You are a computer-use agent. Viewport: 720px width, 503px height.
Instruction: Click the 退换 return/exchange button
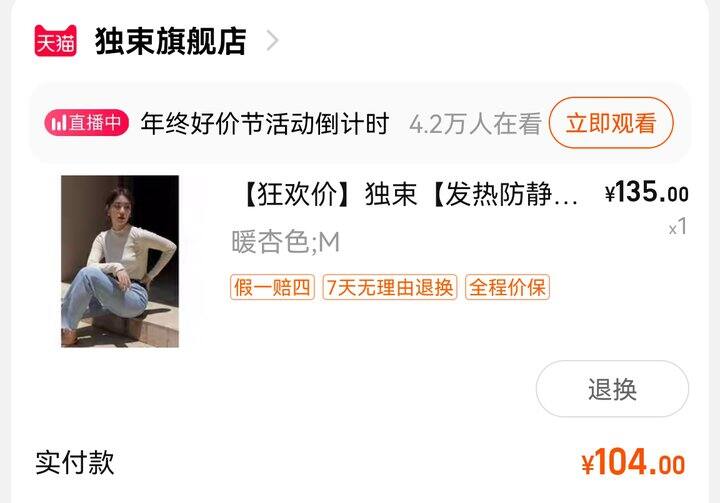(612, 389)
